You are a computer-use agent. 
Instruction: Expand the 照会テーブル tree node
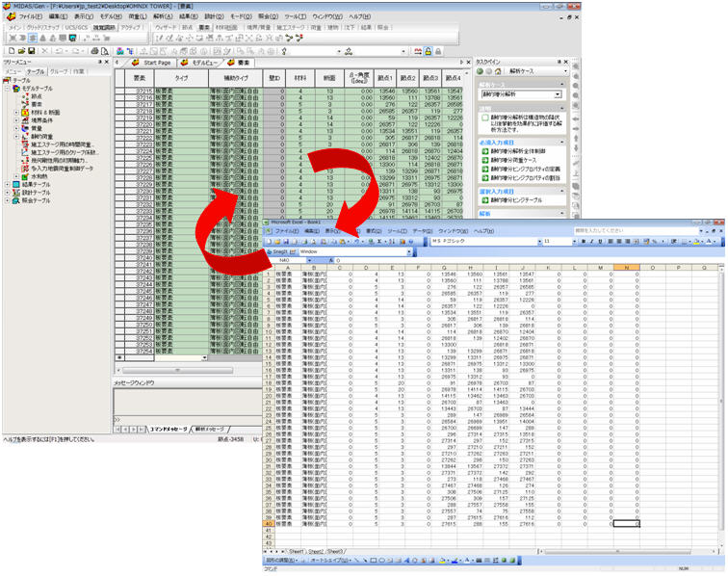click(x=8, y=200)
